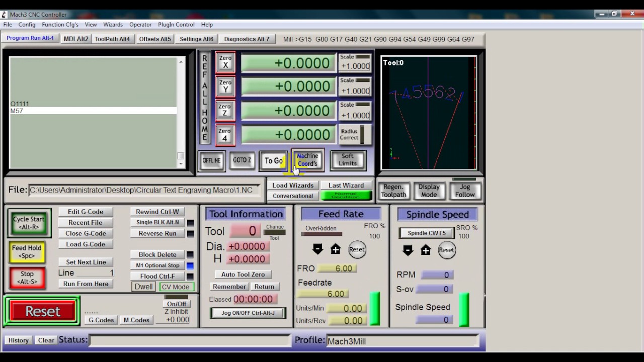Click the Stop Alt-S button

click(27, 278)
